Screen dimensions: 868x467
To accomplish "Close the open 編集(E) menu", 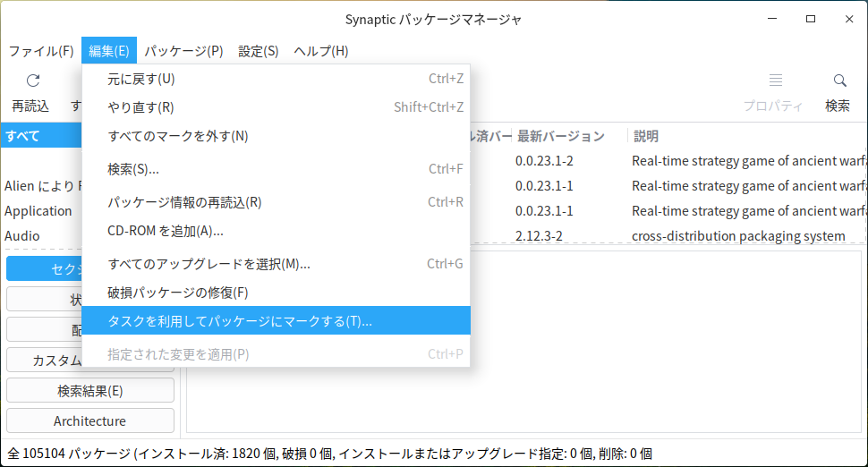I will click(x=109, y=51).
